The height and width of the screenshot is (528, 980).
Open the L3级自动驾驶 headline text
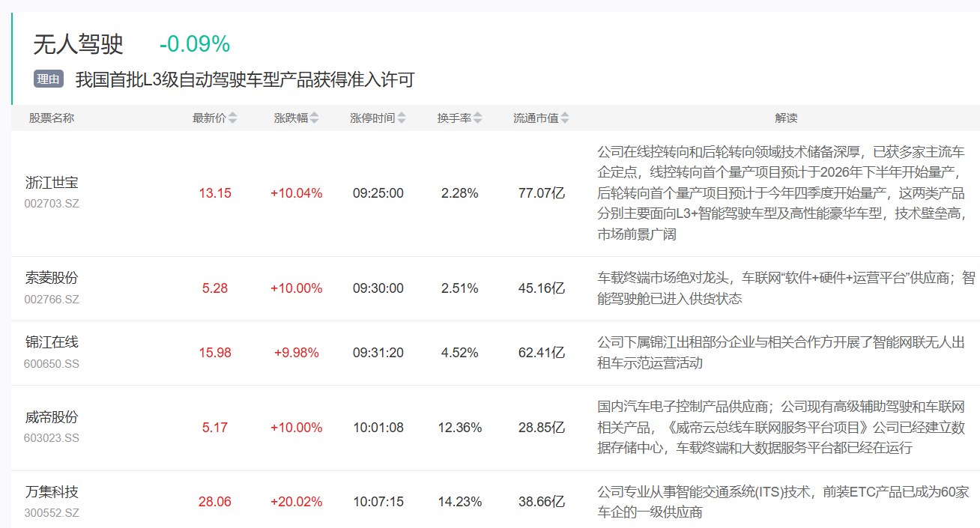pyautogui.click(x=244, y=80)
